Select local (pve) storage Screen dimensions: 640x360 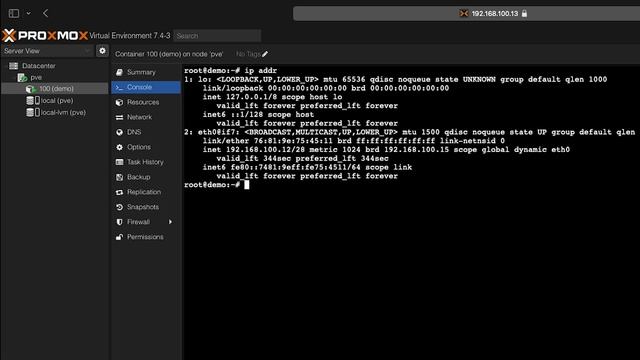57,100
